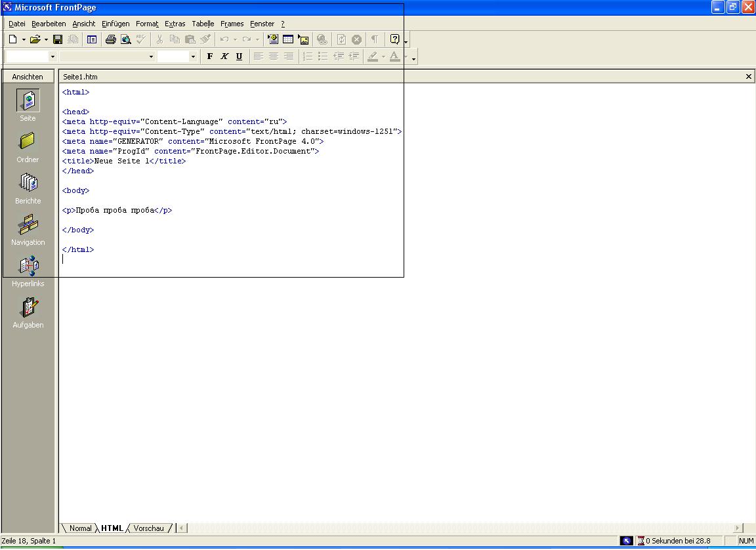Viewport: 756px width, 550px height.
Task: Switch to the Seite view
Action: tap(28, 105)
